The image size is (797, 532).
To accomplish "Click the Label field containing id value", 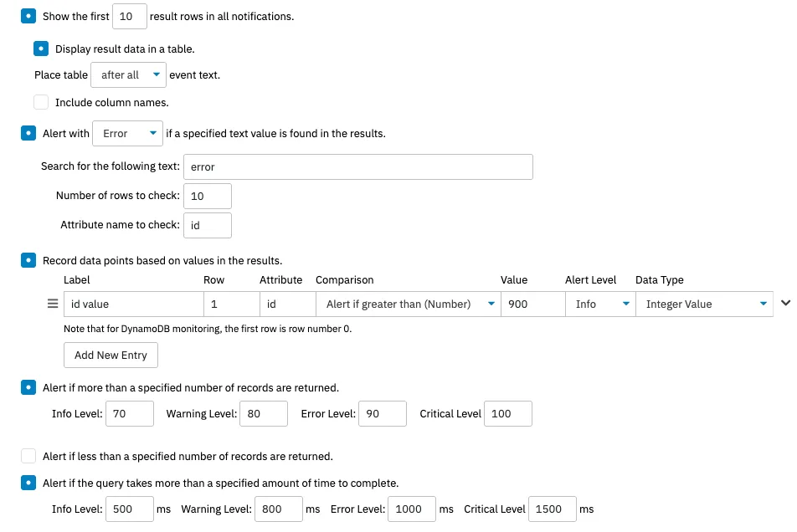I will coord(134,304).
